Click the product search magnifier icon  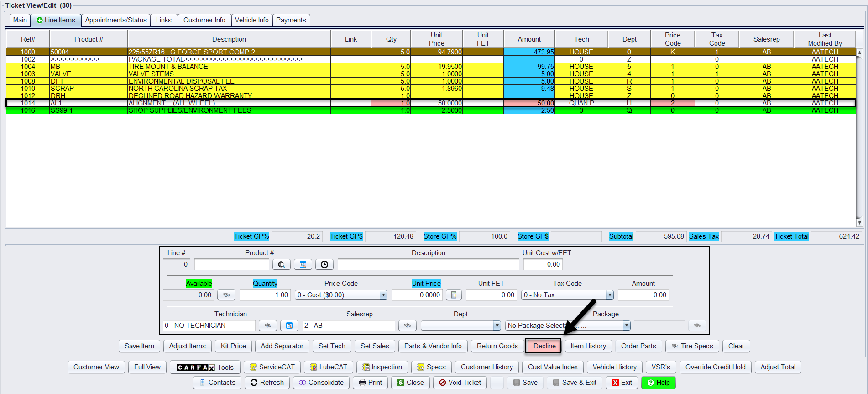click(x=282, y=264)
